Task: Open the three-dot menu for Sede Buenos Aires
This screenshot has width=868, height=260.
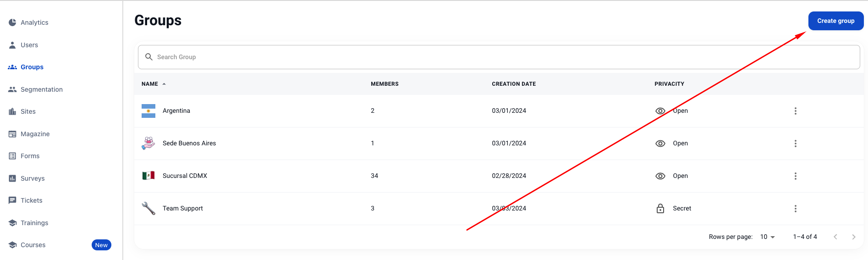Action: pos(795,144)
